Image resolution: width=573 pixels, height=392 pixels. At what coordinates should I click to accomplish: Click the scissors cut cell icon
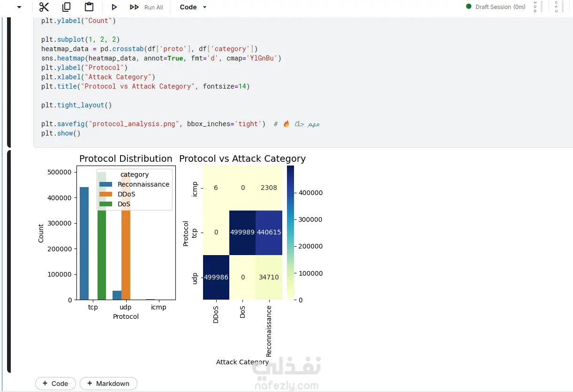pos(44,7)
